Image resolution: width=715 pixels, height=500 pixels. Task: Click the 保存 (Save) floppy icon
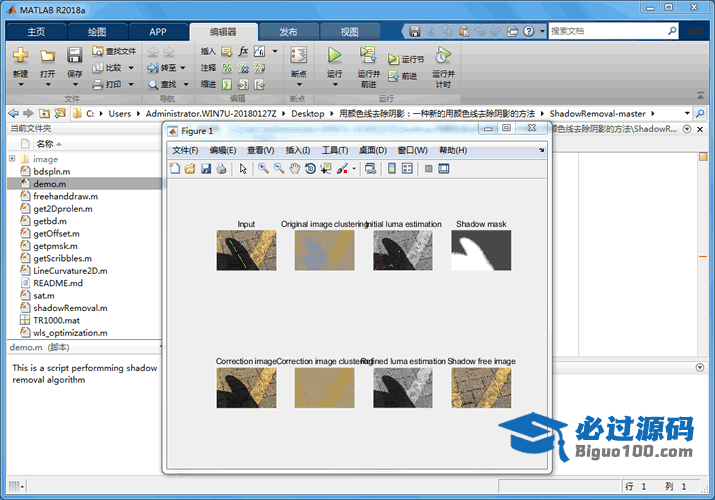(74, 55)
